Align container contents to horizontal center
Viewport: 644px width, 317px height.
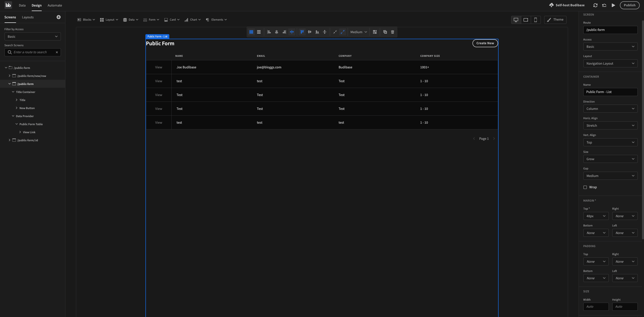tap(276, 32)
